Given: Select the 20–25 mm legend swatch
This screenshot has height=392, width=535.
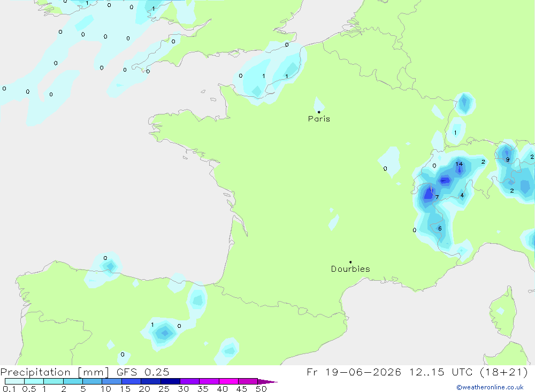Looking at the screenshot, I should 151,381.
